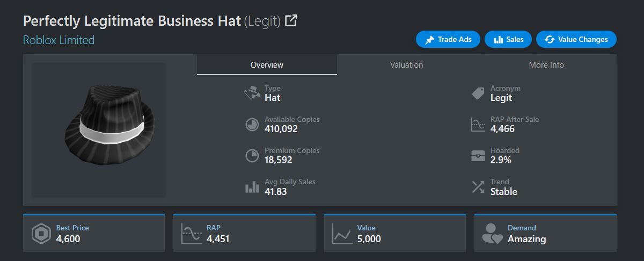The height and width of the screenshot is (261, 644).
Task: Select the Overview tab
Action: pos(267,64)
